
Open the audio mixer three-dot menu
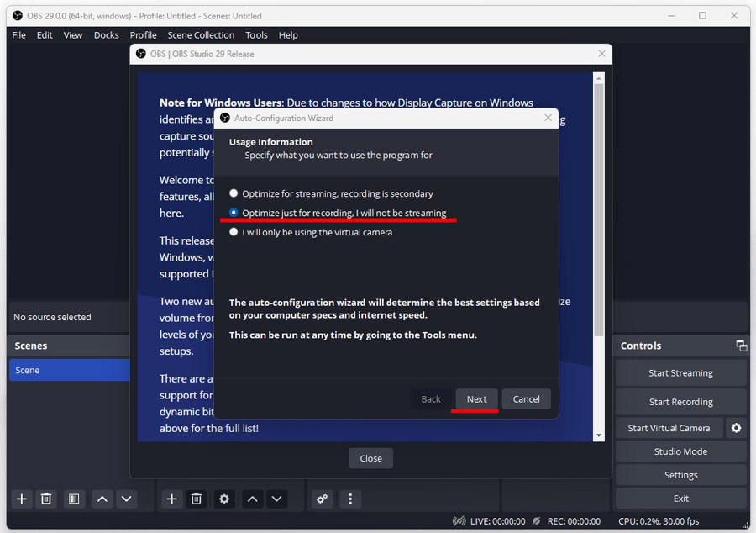point(350,499)
